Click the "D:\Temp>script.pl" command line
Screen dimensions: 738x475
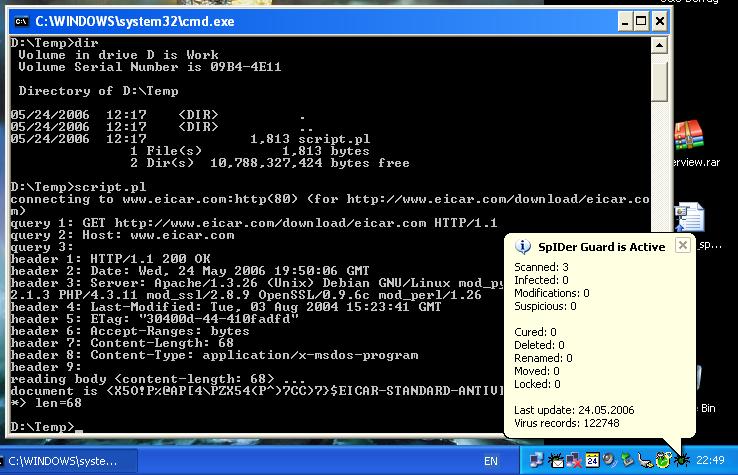tap(78, 187)
